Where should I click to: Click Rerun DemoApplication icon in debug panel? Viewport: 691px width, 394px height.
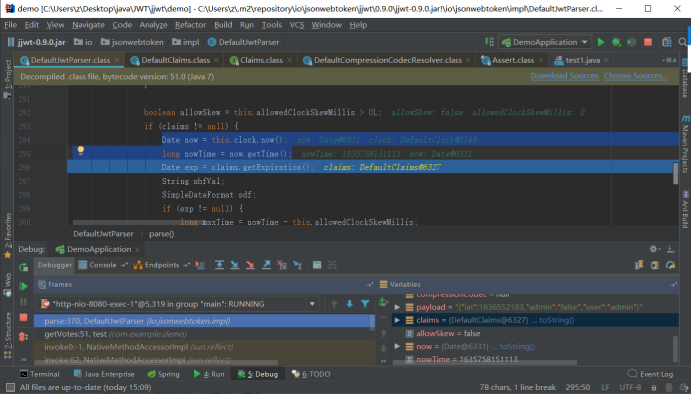coord(23,267)
